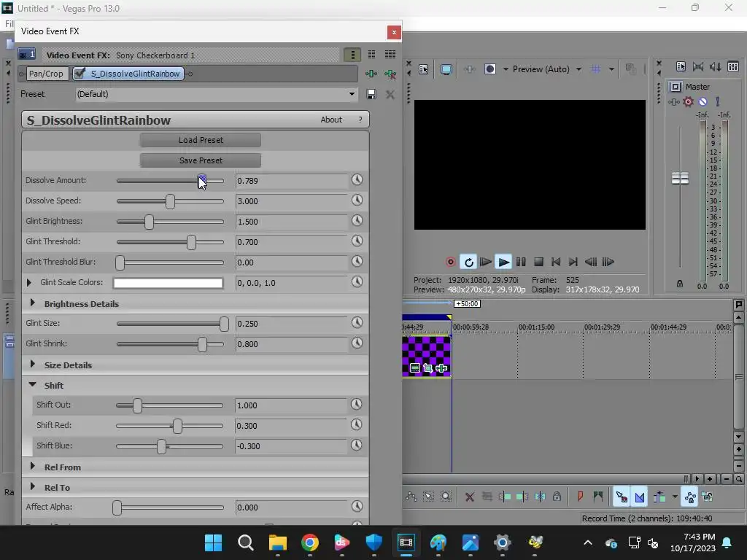This screenshot has width=747, height=560.
Task: Select Envelope Edit tool in timeline toolbar
Action: pyautogui.click(x=411, y=497)
